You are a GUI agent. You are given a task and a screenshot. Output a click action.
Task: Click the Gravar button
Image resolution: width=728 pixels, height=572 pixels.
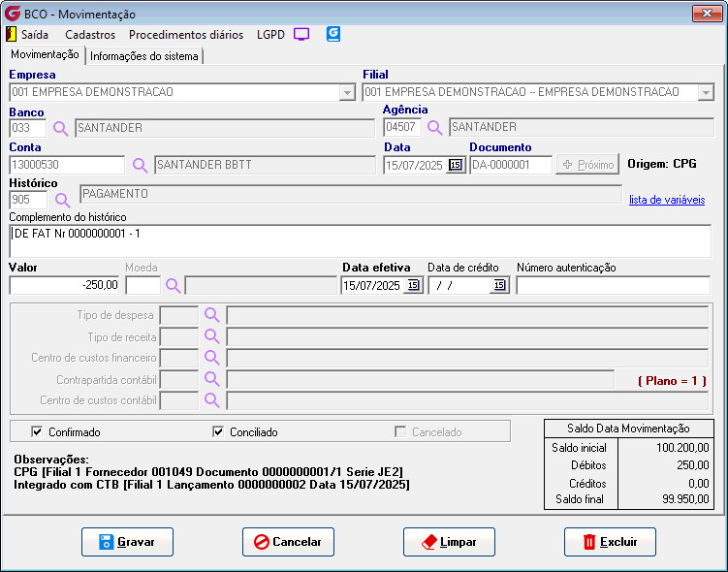tap(127, 542)
